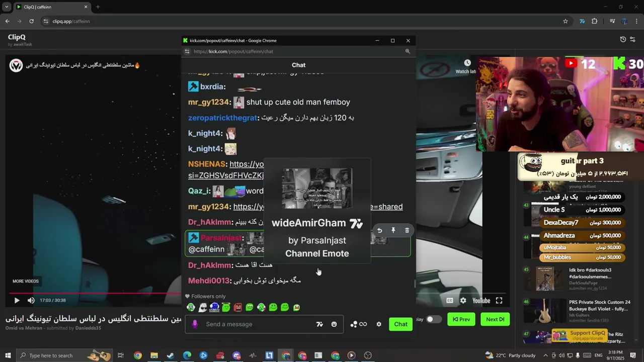Open a new browser tab

click(x=98, y=7)
